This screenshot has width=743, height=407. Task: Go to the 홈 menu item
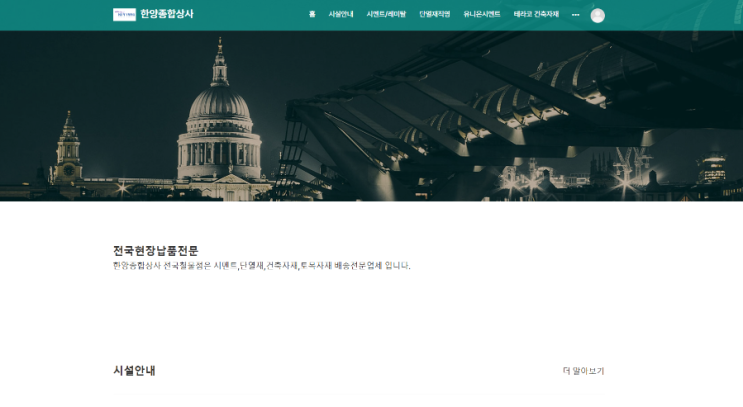[x=312, y=14]
